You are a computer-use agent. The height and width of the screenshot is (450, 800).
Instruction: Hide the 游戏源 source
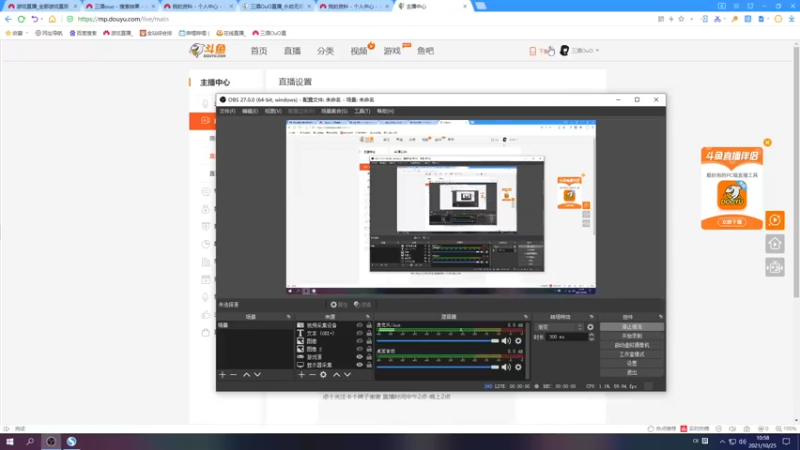tap(359, 357)
